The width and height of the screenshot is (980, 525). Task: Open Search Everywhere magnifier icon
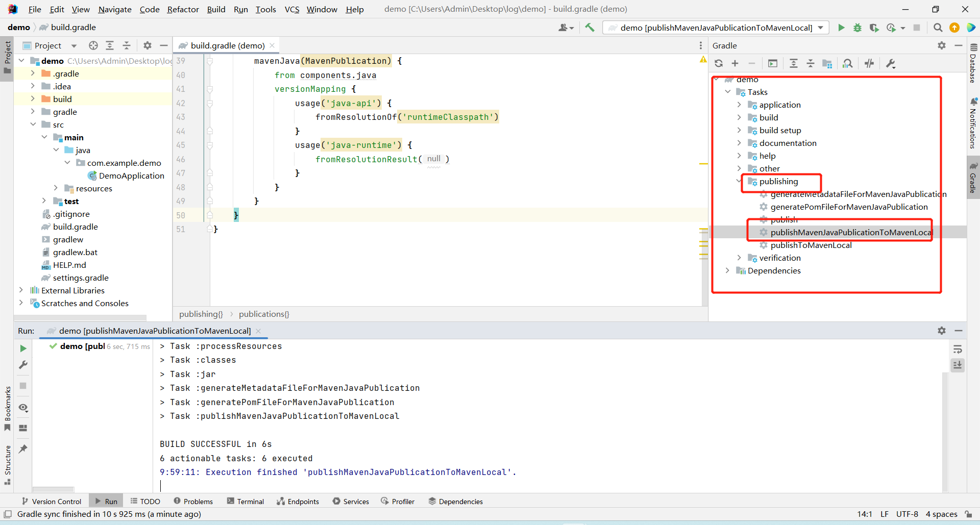click(x=938, y=28)
